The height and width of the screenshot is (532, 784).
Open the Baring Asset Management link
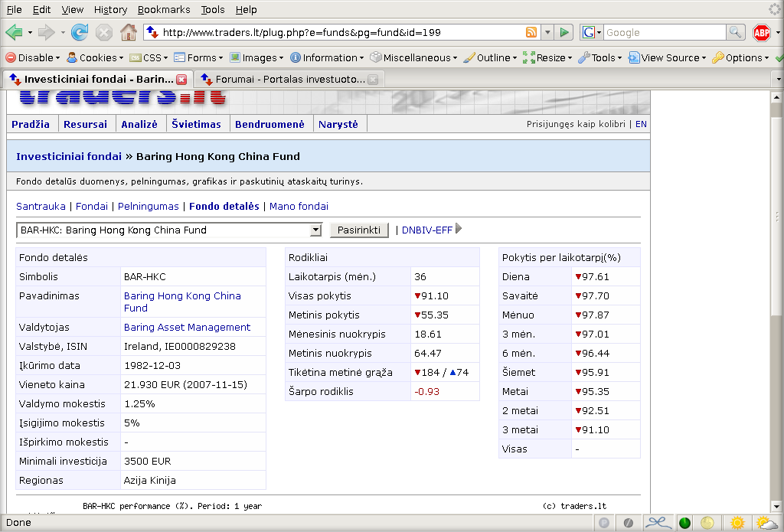pos(187,328)
